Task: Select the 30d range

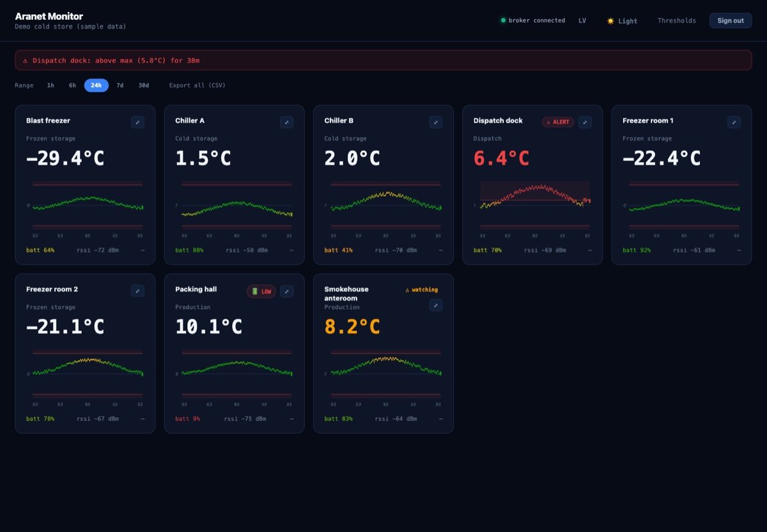Action: click(x=144, y=85)
